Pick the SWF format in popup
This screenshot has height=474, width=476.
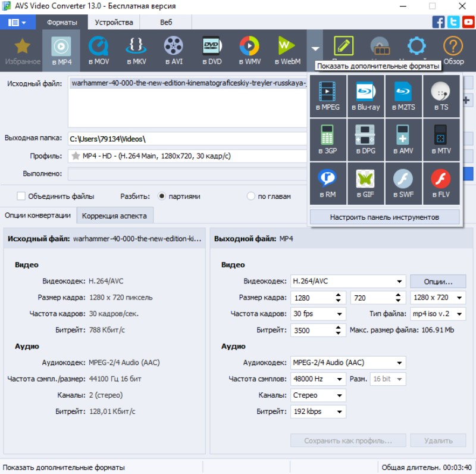tap(403, 183)
